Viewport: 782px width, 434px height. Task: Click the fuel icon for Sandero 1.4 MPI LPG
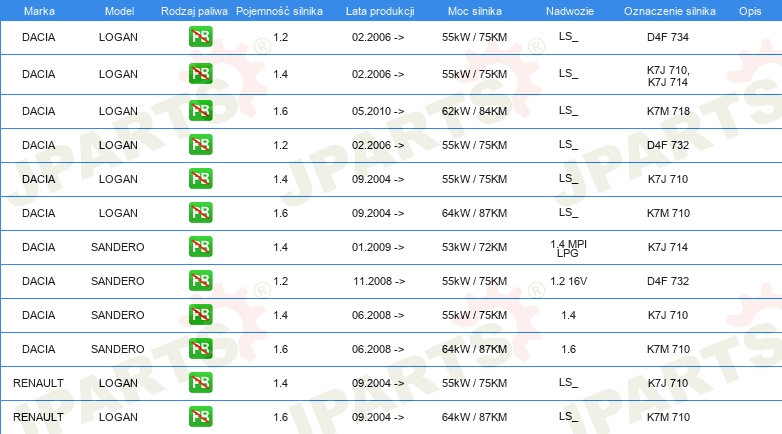point(200,246)
